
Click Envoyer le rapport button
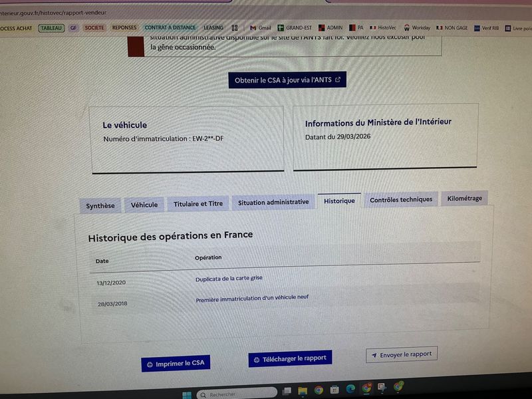tap(402, 354)
